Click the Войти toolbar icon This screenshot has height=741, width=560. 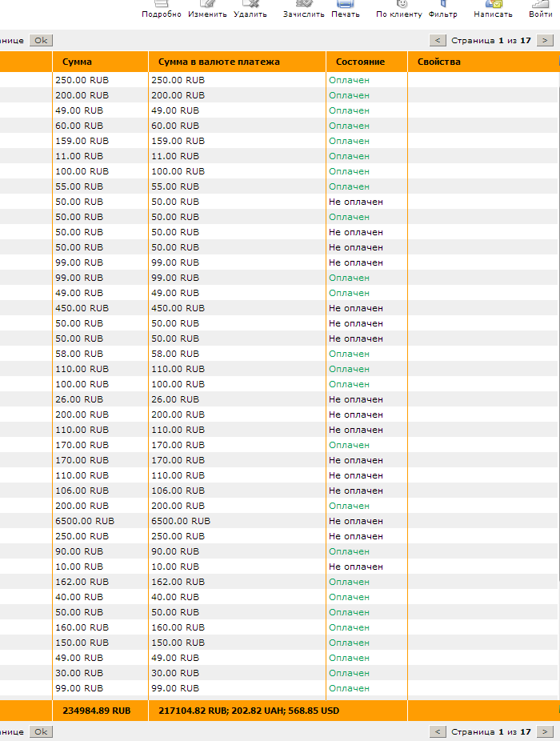(x=540, y=5)
